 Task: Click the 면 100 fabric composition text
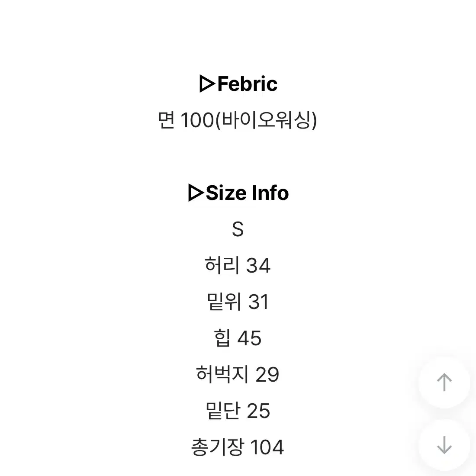[x=186, y=120]
